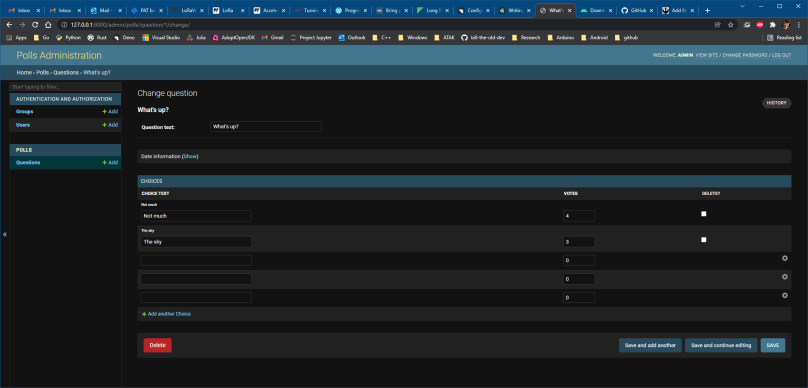Check Delete box for 'The sky' choice

[704, 240]
